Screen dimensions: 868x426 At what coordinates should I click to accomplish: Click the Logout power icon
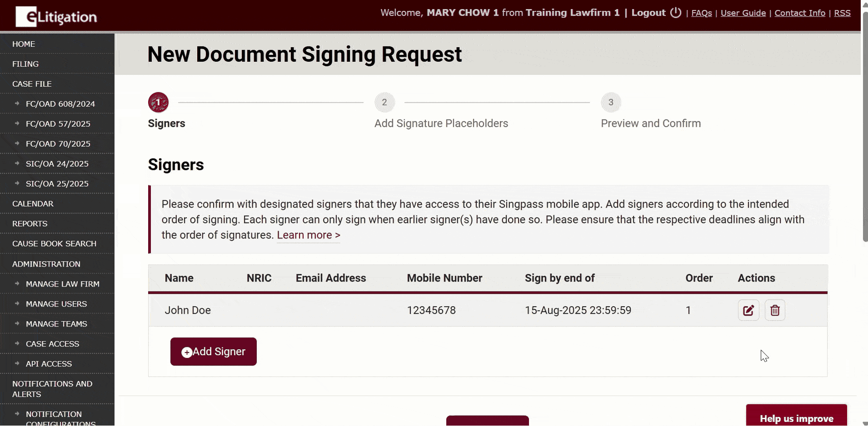click(x=676, y=13)
